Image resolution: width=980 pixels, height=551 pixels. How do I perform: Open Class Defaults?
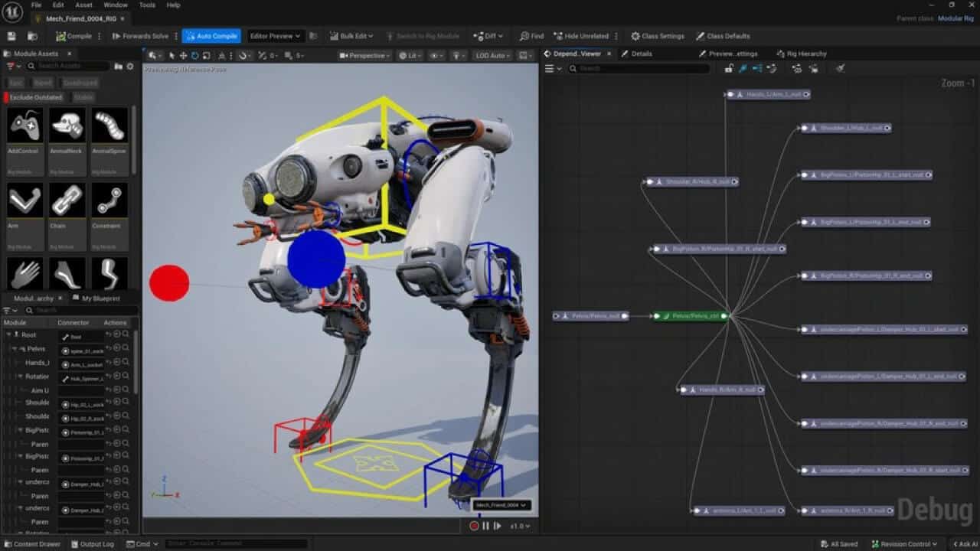[723, 36]
